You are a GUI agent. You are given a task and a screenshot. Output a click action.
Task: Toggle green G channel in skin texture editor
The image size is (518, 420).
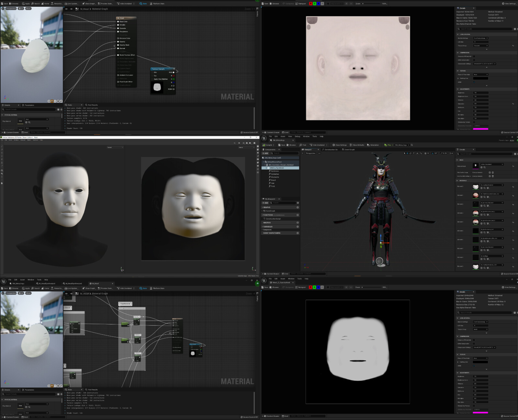[x=314, y=4]
